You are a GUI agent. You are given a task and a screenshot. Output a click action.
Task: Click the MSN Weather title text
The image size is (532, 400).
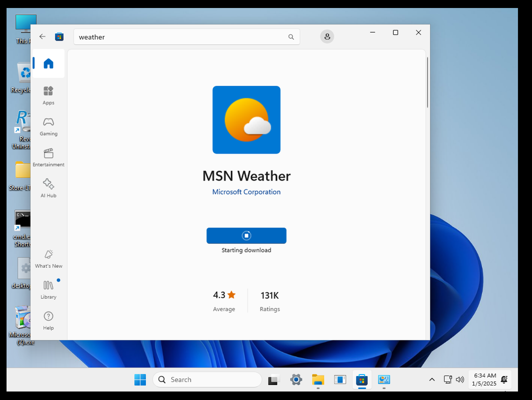point(246,176)
